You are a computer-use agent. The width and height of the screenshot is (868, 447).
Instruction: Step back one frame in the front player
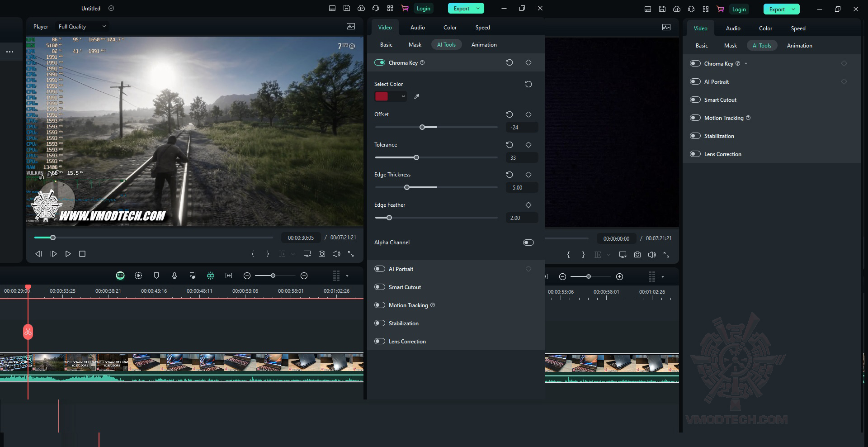click(x=39, y=254)
